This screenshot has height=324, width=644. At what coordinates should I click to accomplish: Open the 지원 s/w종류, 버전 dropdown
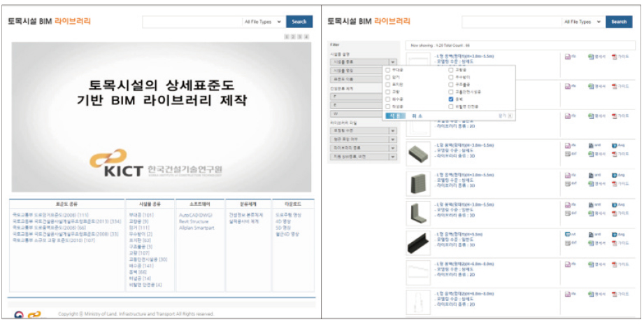[363, 157]
